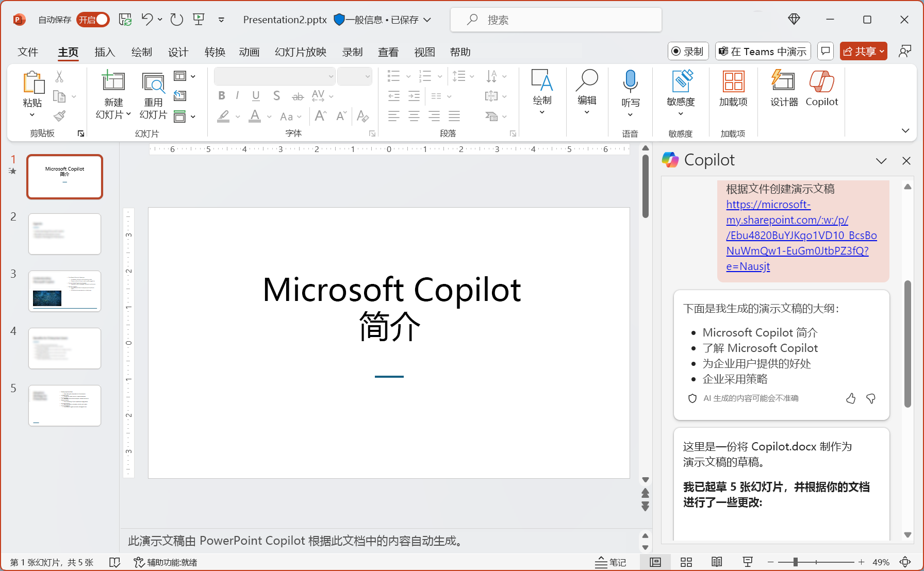The height and width of the screenshot is (571, 924).
Task: Open the 文件 menu tab
Action: click(x=28, y=52)
